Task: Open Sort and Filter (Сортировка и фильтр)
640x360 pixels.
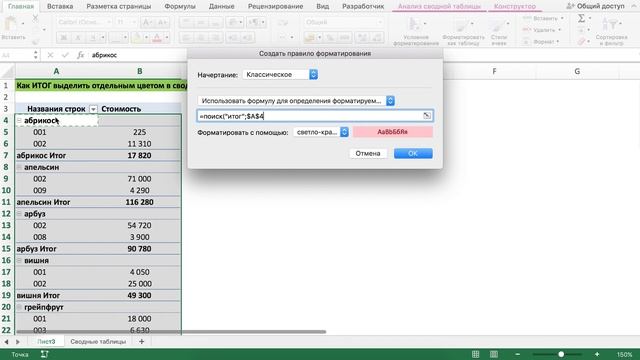Action: pos(611,31)
